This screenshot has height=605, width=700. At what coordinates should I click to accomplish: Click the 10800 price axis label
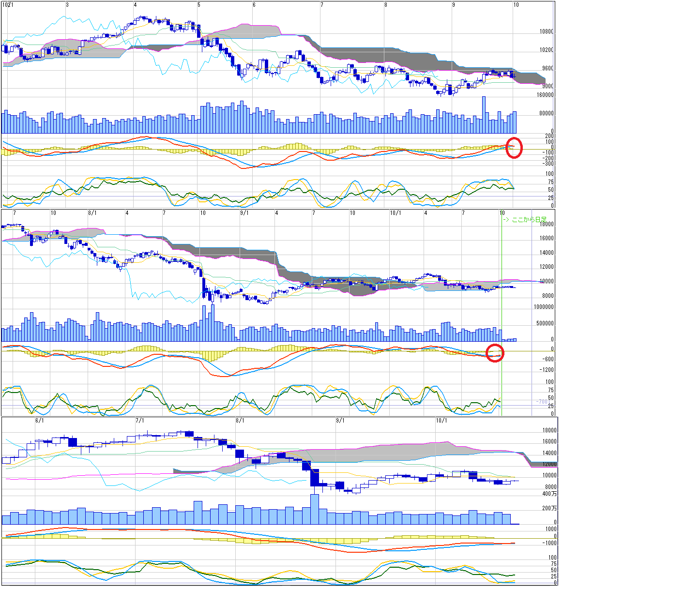pos(547,32)
